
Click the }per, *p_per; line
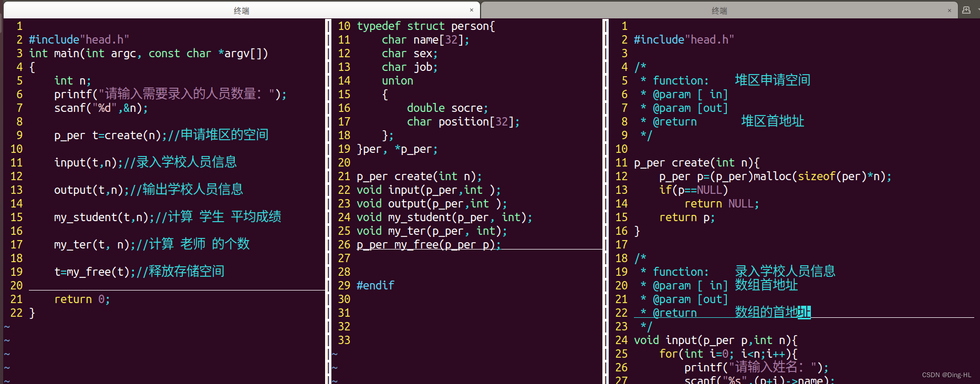pyautogui.click(x=397, y=149)
